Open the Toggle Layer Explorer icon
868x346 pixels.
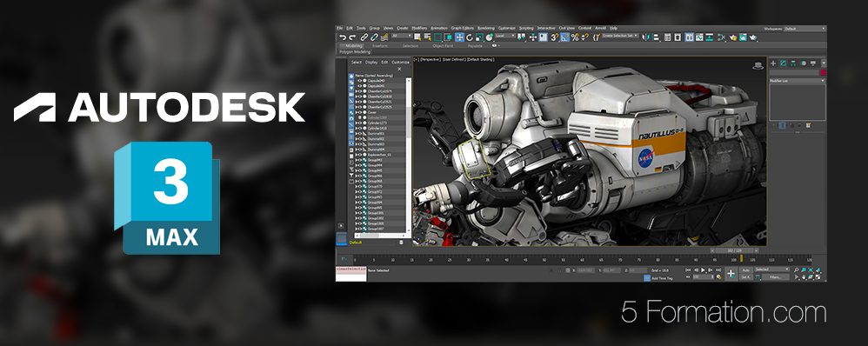coord(677,37)
